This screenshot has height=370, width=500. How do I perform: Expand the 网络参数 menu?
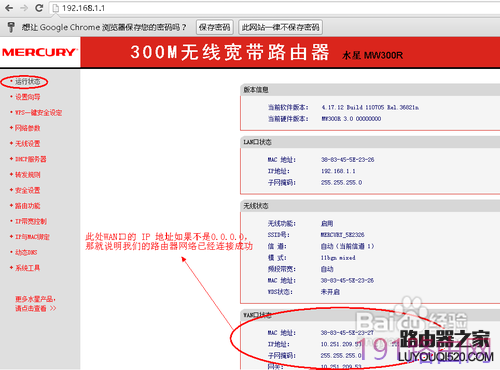[27, 128]
